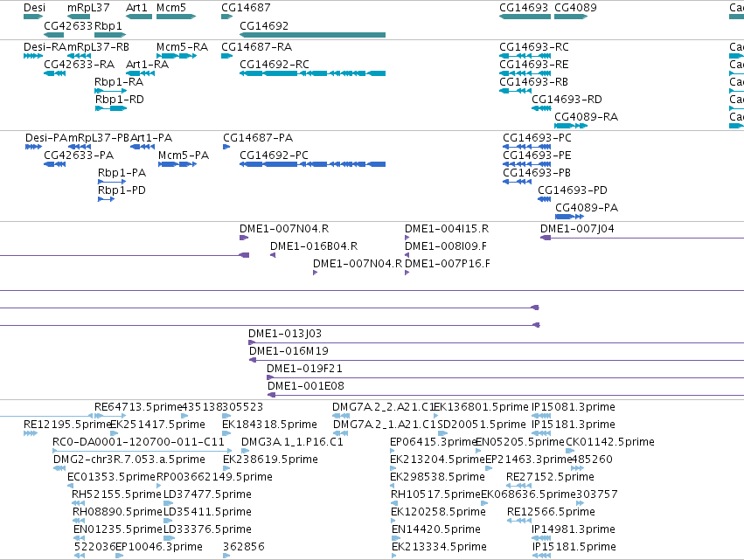Select transcript CG14693-RE
Viewport: 744px width, 560px height.
point(525,73)
